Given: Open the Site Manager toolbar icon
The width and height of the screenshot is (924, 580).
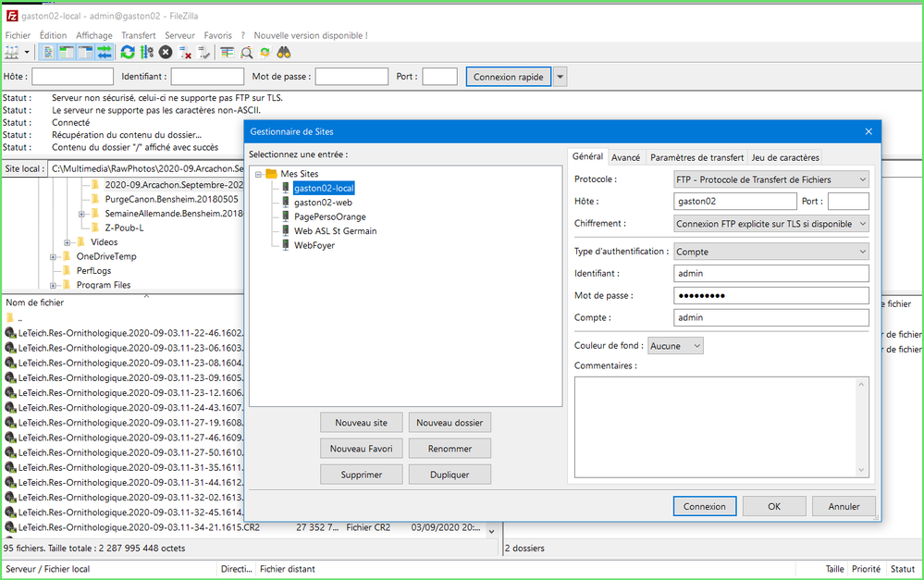Looking at the screenshot, I should click(x=12, y=53).
